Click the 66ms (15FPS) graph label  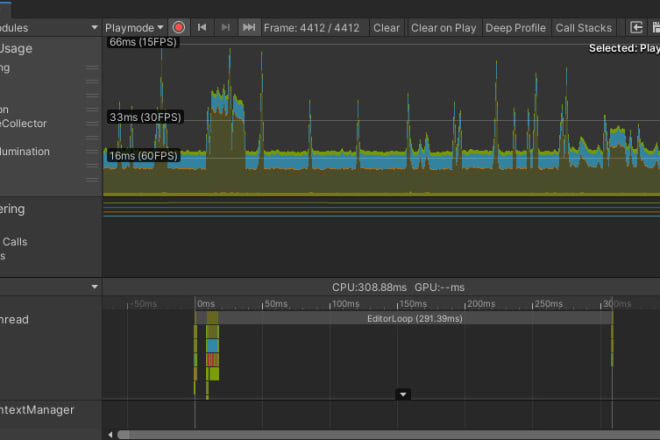[x=143, y=42]
